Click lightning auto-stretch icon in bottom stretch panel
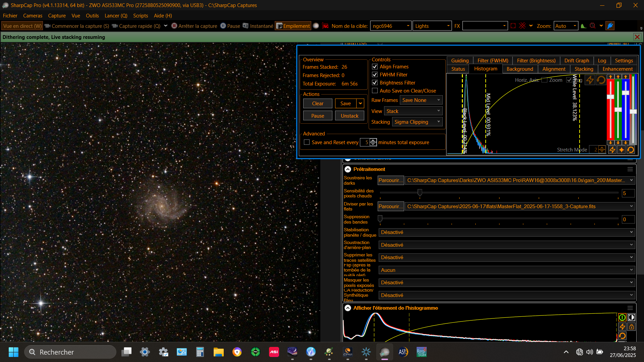 click(x=622, y=326)
